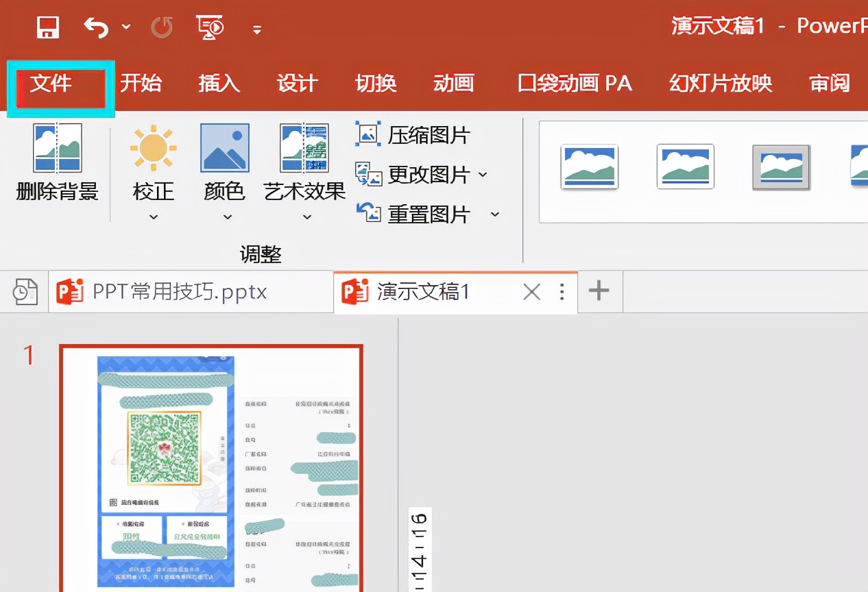Screen dimensions: 868x592
Task: Select the 切换 tab
Action: tap(376, 83)
